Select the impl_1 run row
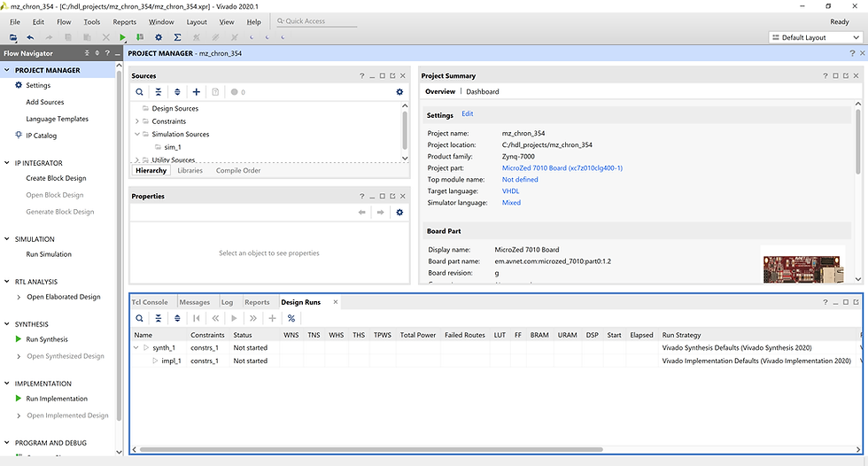868x466 pixels. click(x=494, y=361)
